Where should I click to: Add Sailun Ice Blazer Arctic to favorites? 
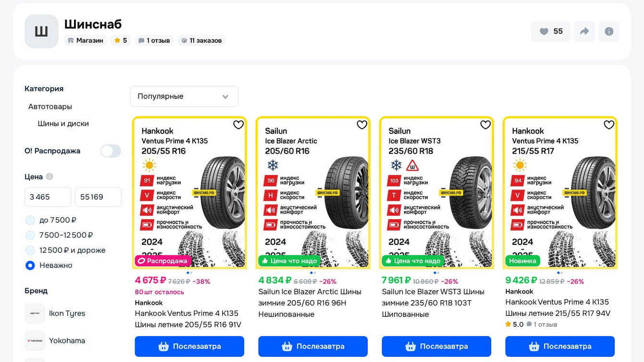click(x=362, y=125)
